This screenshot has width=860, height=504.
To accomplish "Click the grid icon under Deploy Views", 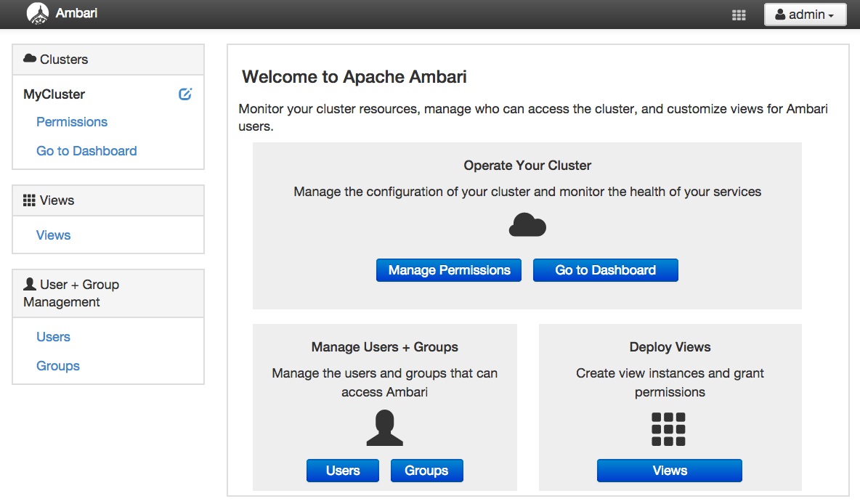I will [668, 429].
